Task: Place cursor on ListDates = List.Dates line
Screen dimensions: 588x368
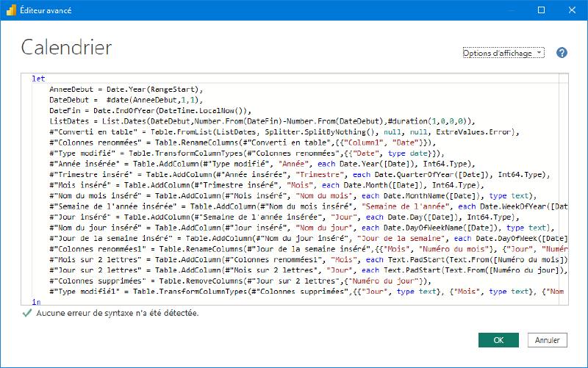Action: pyautogui.click(x=262, y=121)
